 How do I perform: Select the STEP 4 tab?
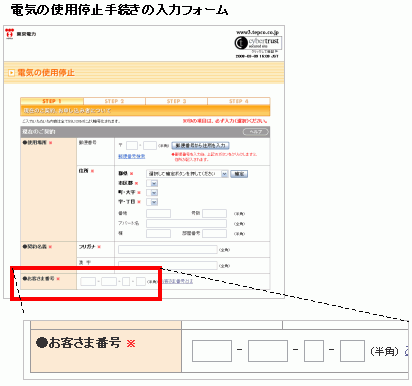click(239, 101)
